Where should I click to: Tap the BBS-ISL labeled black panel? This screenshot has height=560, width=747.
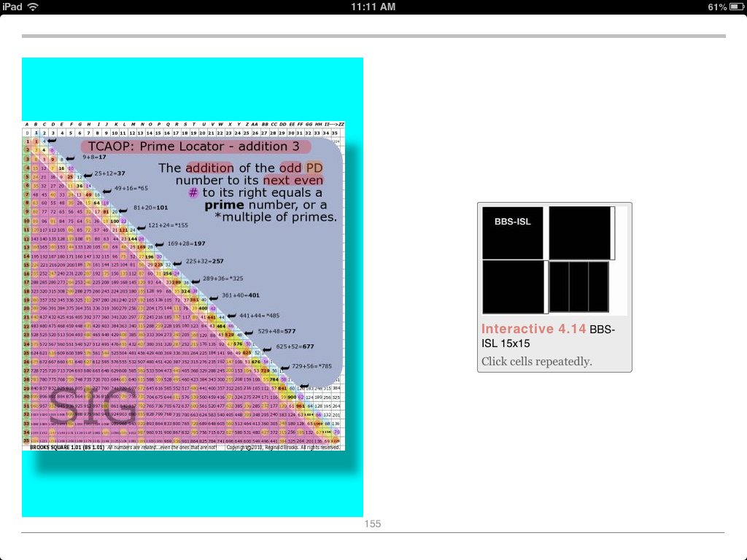pos(513,233)
